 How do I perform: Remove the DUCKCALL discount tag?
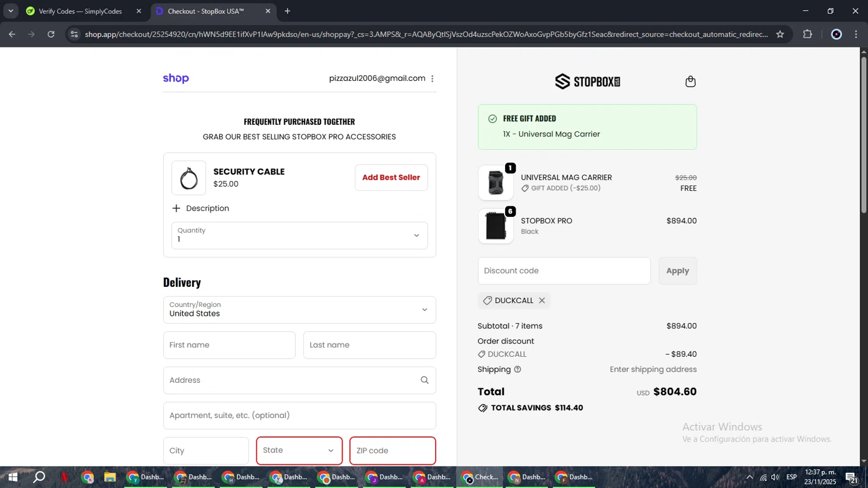click(x=542, y=301)
